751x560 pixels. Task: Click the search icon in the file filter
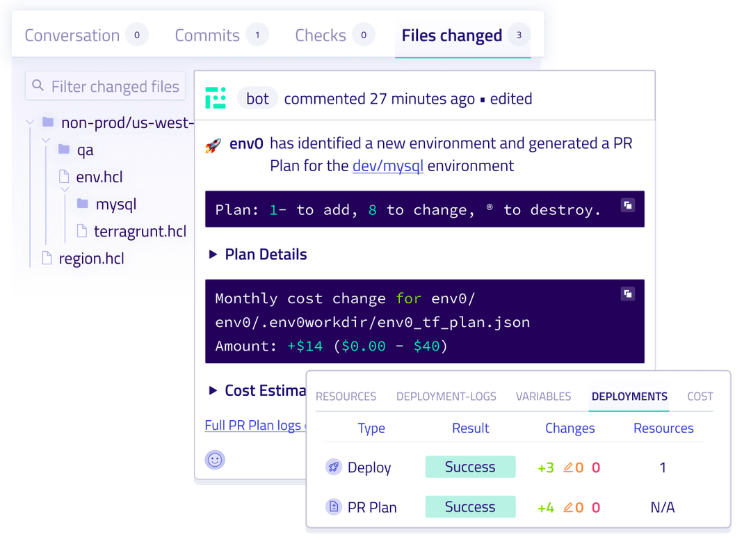click(x=38, y=86)
